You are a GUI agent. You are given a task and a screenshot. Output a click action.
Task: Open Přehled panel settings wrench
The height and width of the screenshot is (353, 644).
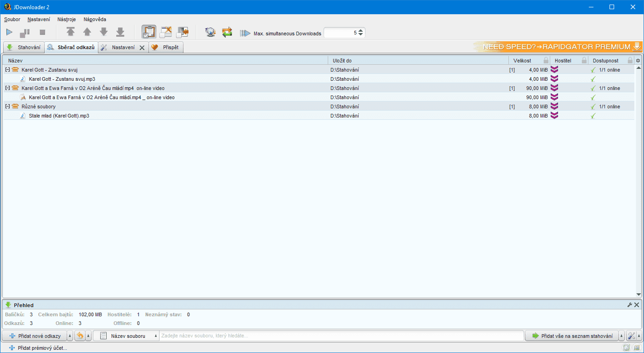coord(630,305)
